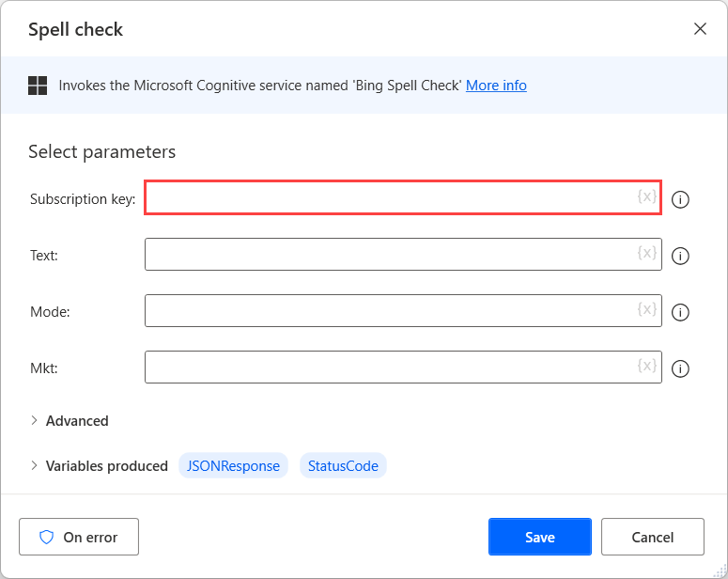This screenshot has height=579, width=728.
Task: Click info icon beside Mode field
Action: coord(681,312)
